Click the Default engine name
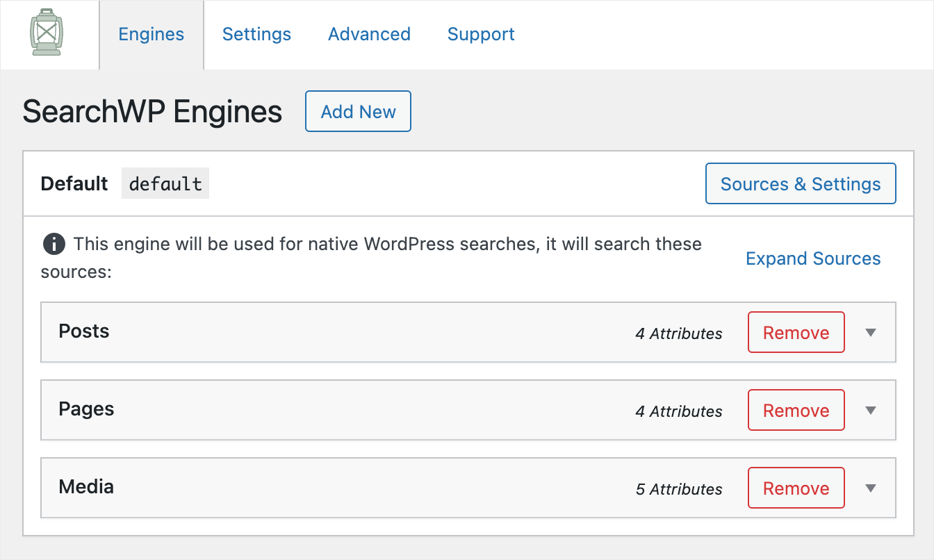Viewport: 934px width, 560px height. point(74,183)
